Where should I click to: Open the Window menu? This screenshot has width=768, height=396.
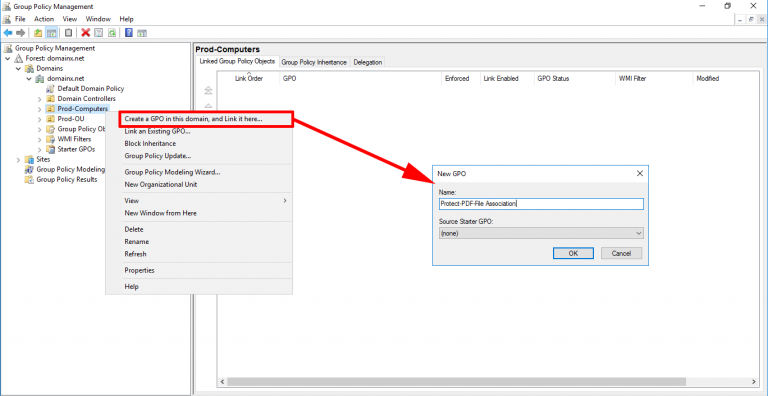click(98, 19)
